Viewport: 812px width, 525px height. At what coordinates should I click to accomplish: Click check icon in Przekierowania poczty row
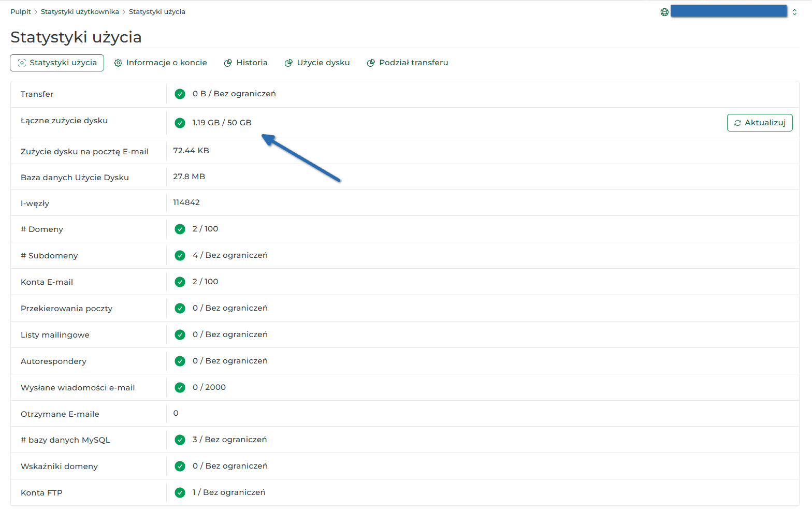[180, 308]
